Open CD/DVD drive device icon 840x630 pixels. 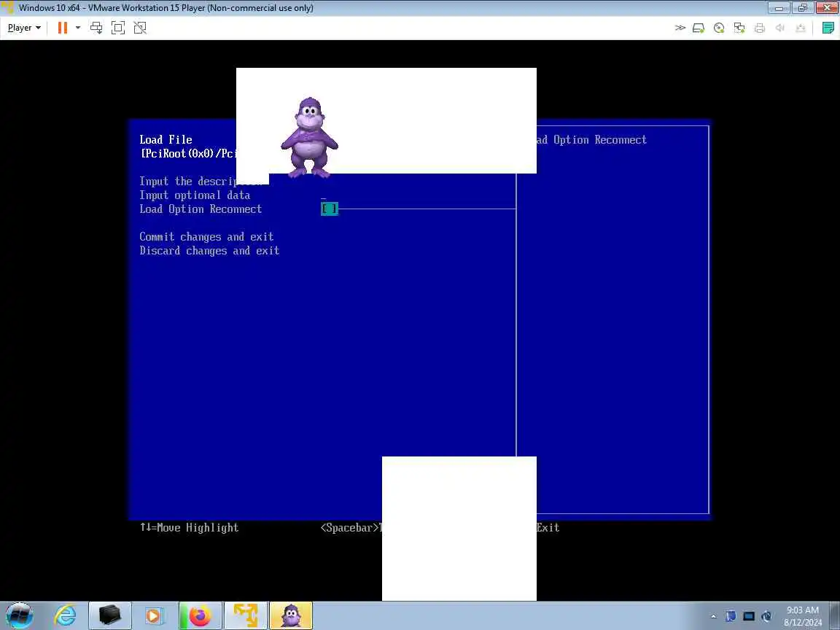(x=719, y=28)
